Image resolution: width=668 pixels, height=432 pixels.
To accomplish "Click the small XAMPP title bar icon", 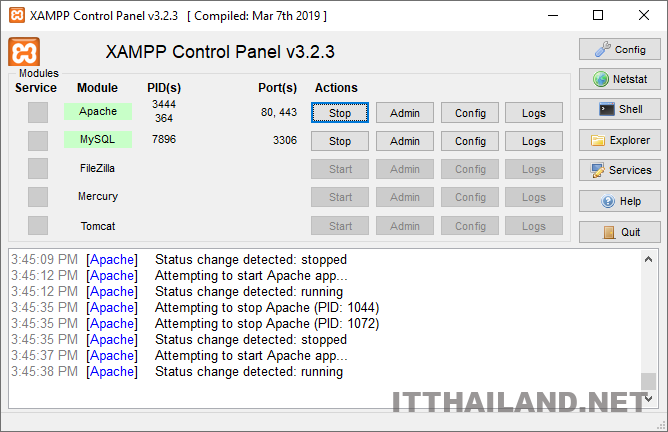I will pos(17,15).
